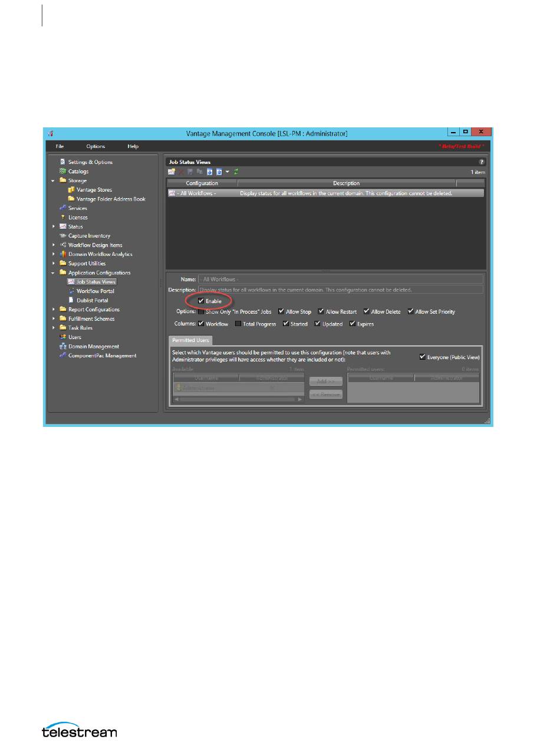
Task: Toggle the Enable checkbox
Action: click(x=202, y=301)
